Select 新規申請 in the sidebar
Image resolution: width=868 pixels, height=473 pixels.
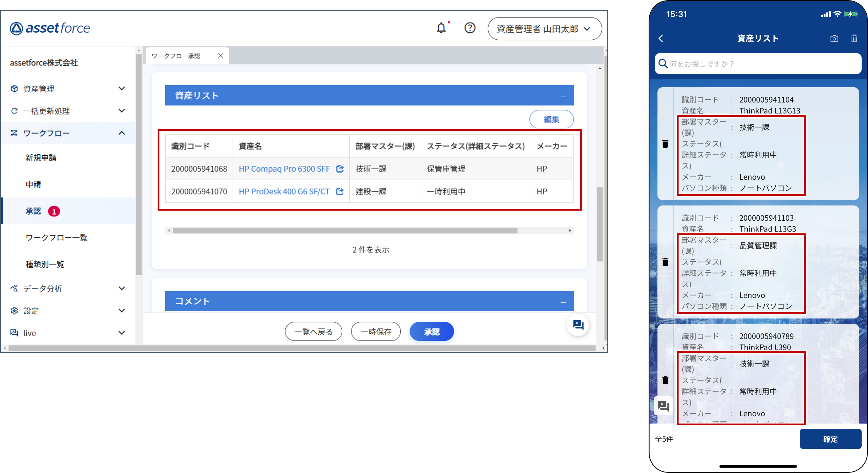pos(41,157)
